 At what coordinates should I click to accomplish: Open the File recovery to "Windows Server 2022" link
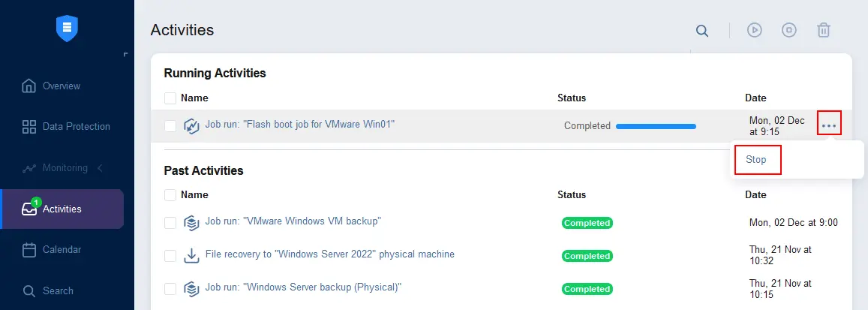330,254
